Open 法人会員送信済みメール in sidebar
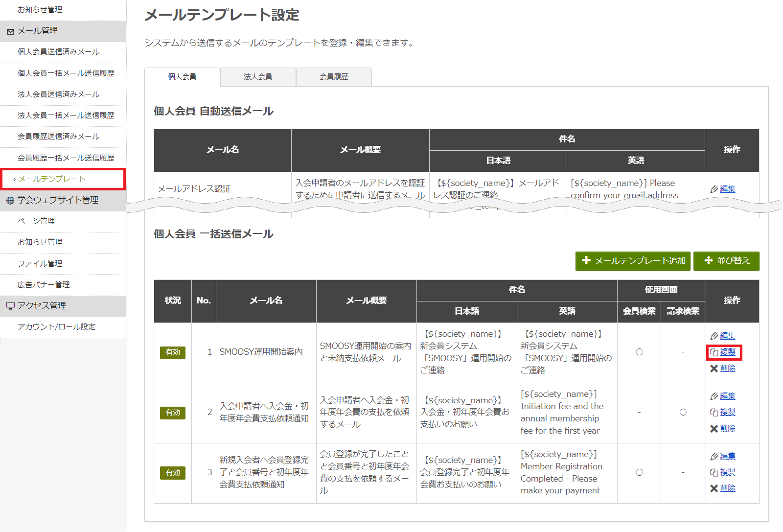The height and width of the screenshot is (532, 783). click(x=63, y=94)
